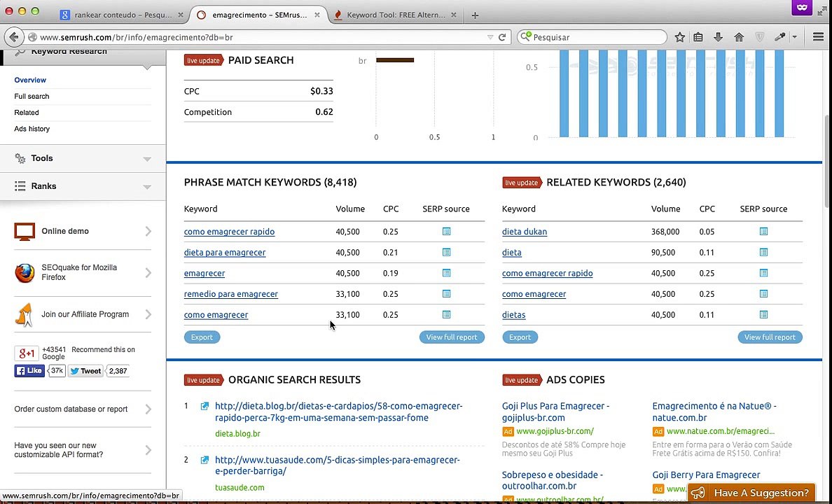Screen dimensions: 832x504
Task: Open Join our Affiliate Program chevron
Action: point(148,314)
